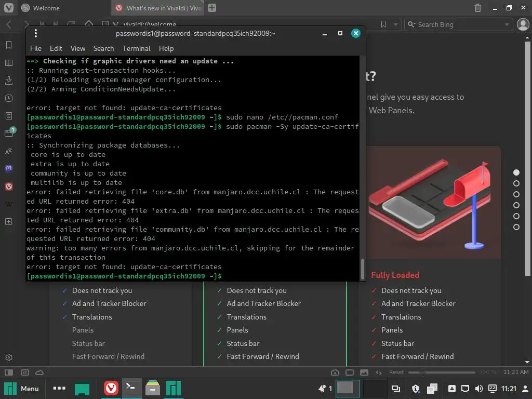This screenshot has width=532, height=399.
Task: Switch to second workspace in taskbar
Action: [x=375, y=389]
